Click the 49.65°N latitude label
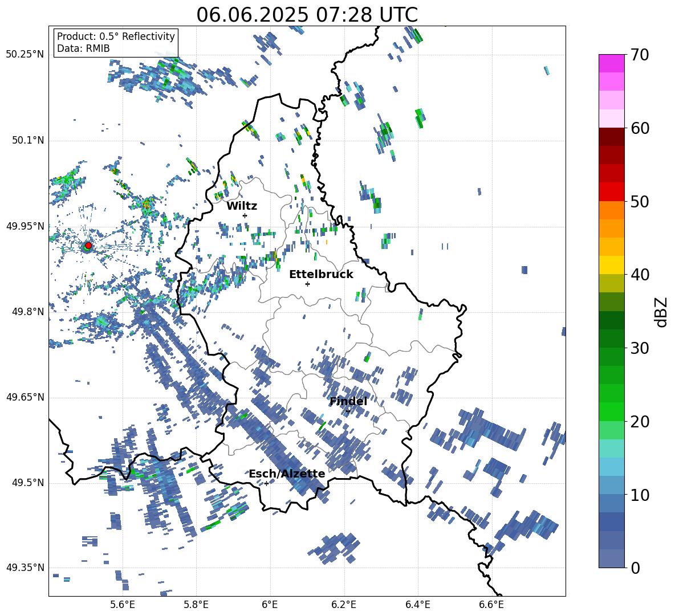Viewport: 675px width, 616px height. click(x=25, y=398)
